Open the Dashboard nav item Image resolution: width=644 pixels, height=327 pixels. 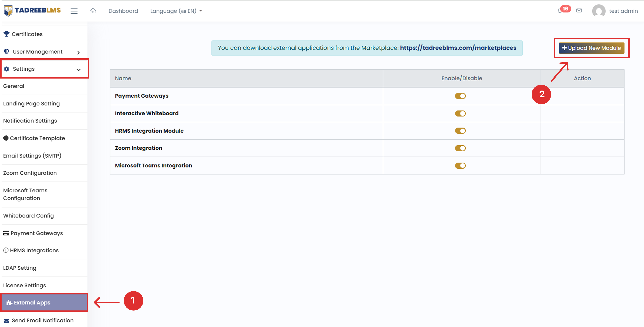click(x=123, y=11)
